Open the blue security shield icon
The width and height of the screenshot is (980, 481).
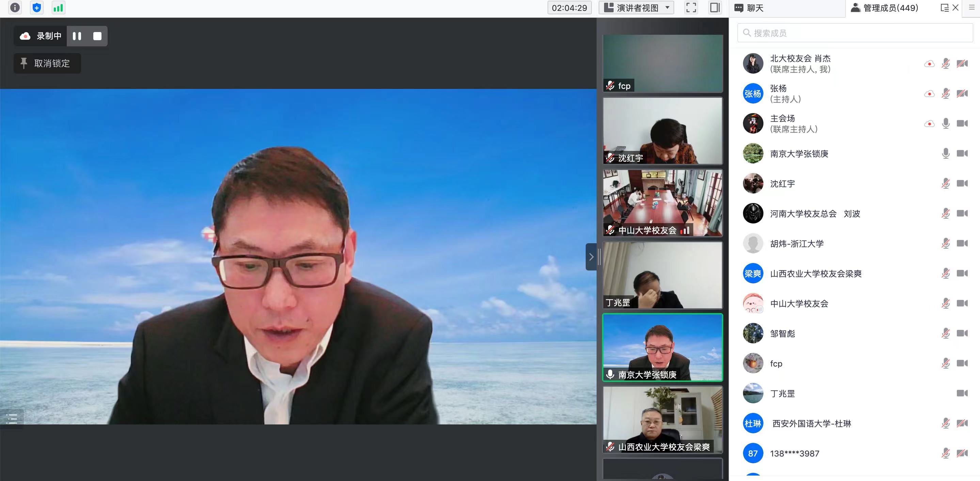[x=36, y=7]
